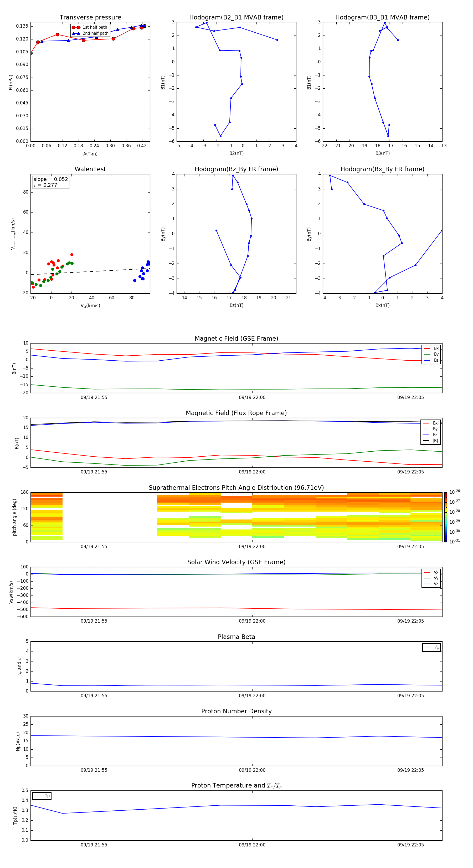Screen dimensions: 473x868
Task: Click '1st half path' legend entry
Action: 90,27
